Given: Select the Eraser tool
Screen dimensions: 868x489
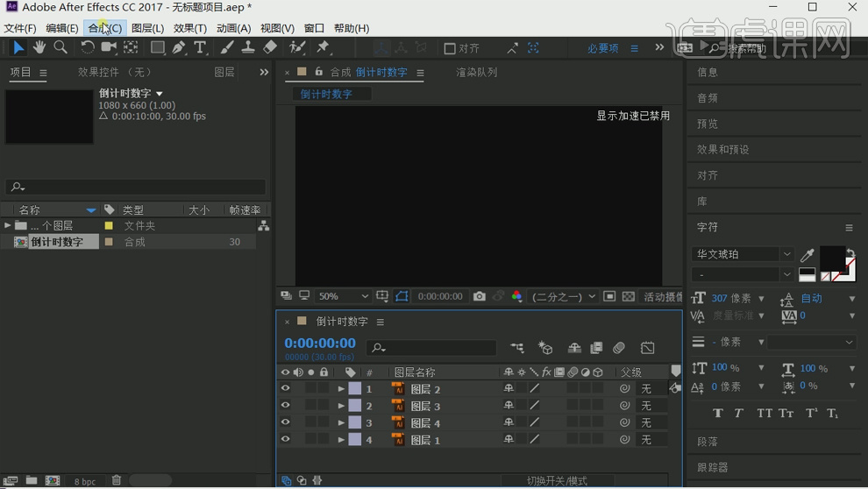Looking at the screenshot, I should [x=270, y=48].
